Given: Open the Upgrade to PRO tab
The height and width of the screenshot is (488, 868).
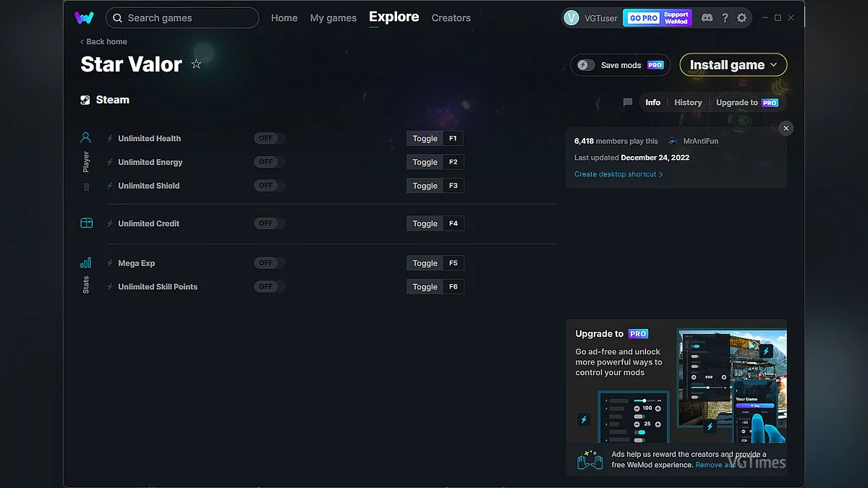Looking at the screenshot, I should pyautogui.click(x=747, y=103).
